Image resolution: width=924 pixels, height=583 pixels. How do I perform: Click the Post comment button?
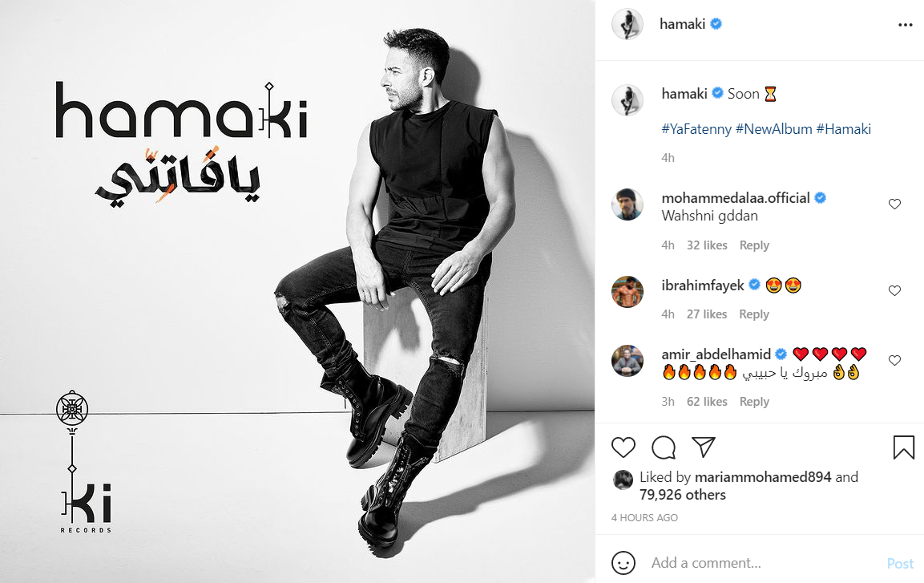point(900,564)
